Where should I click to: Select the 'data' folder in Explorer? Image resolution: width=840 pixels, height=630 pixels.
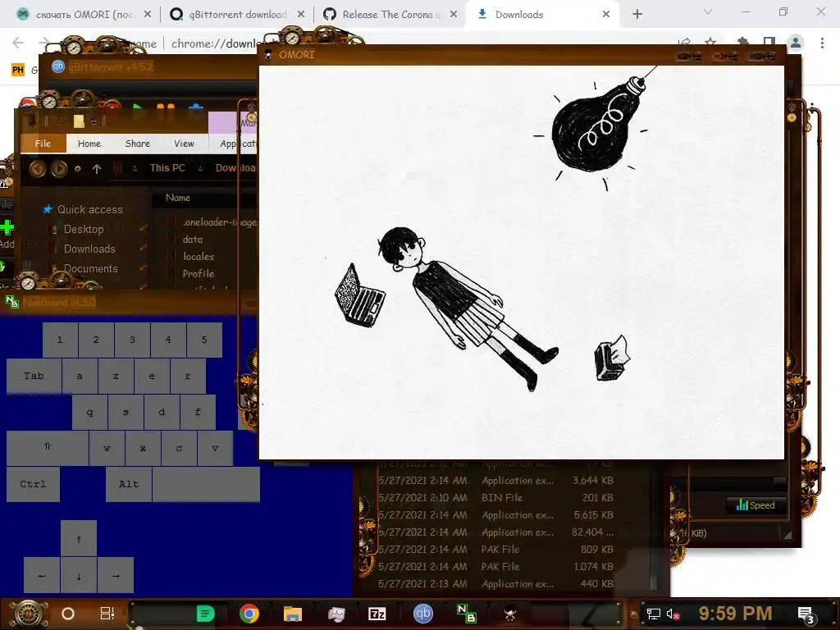click(x=192, y=240)
